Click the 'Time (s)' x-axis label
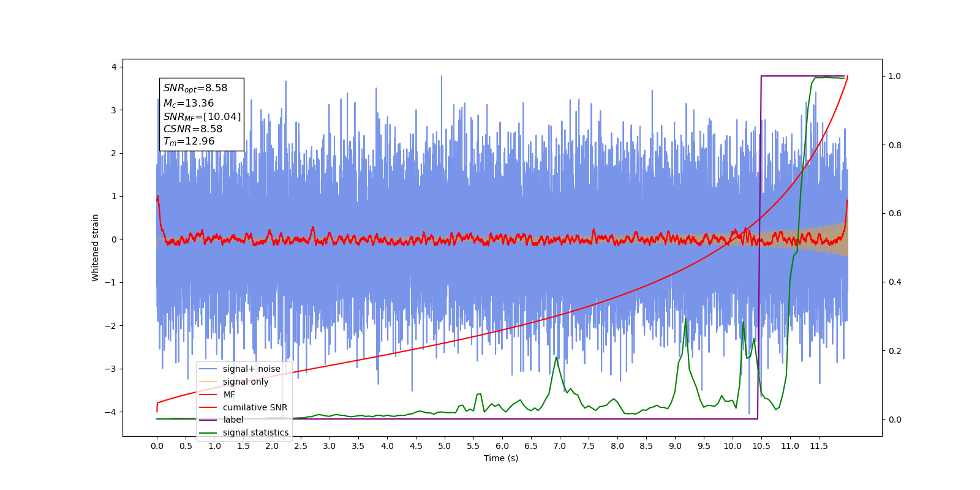980x490 pixels. coord(501,458)
